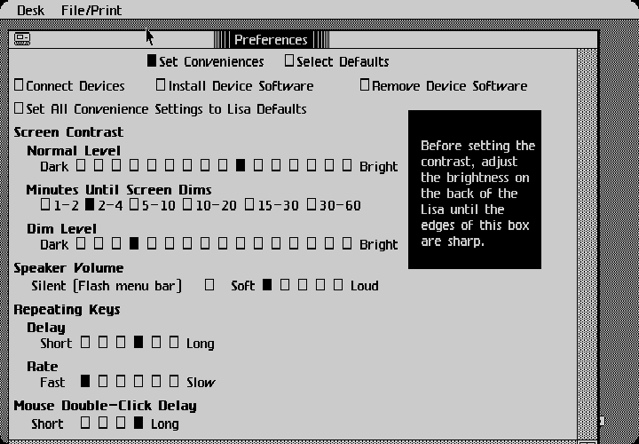Click the Preferences window title tab
This screenshot has width=639, height=444.
coord(271,40)
